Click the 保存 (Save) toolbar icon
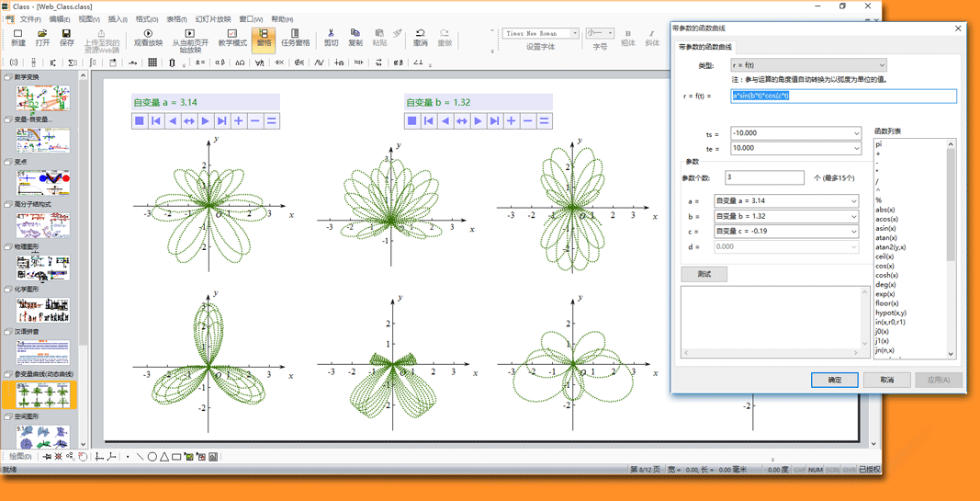980x501 pixels. tap(66, 37)
